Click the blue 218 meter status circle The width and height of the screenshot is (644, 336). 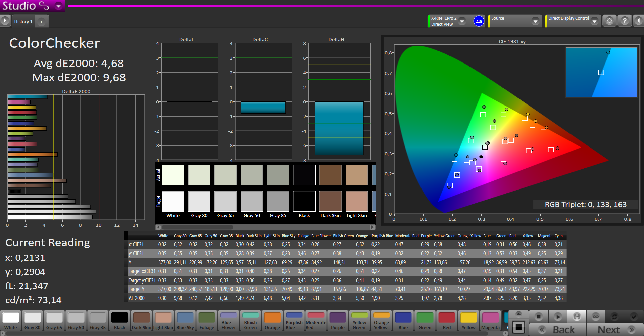479,21
